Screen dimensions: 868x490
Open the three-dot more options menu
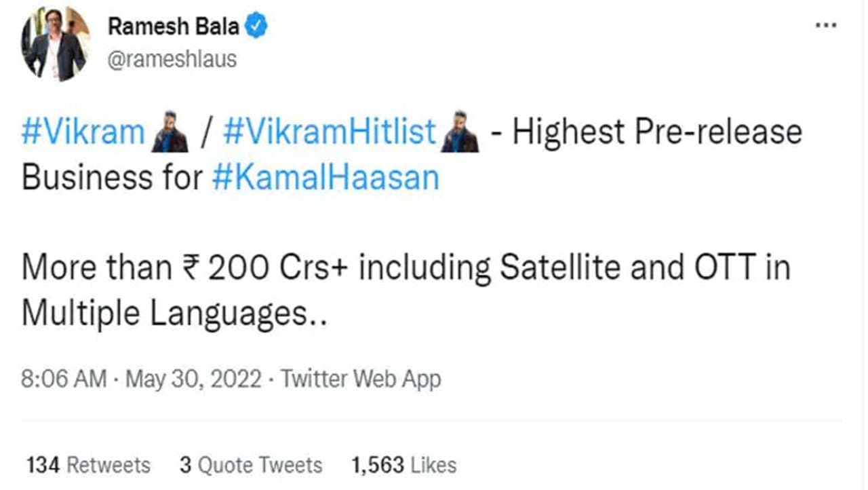click(825, 26)
